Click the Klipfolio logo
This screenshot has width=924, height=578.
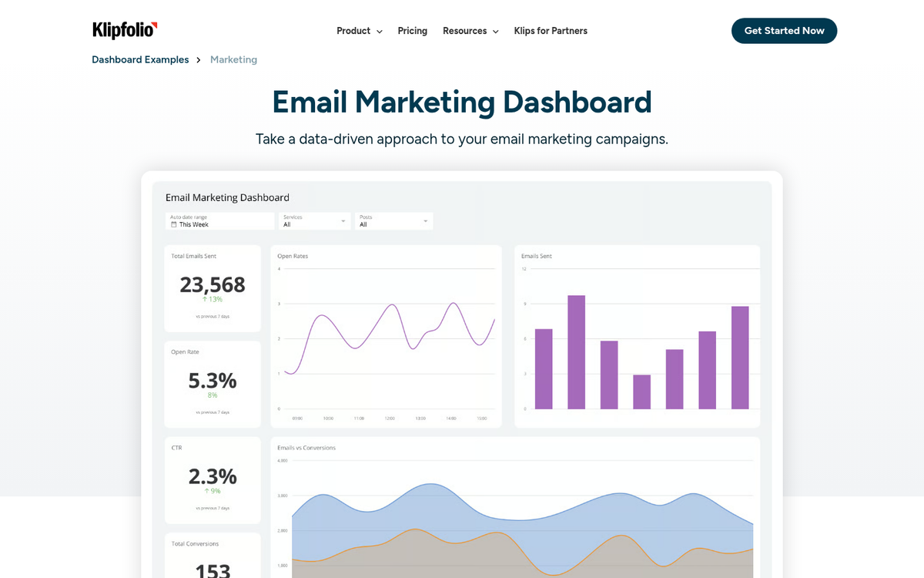coord(123,30)
